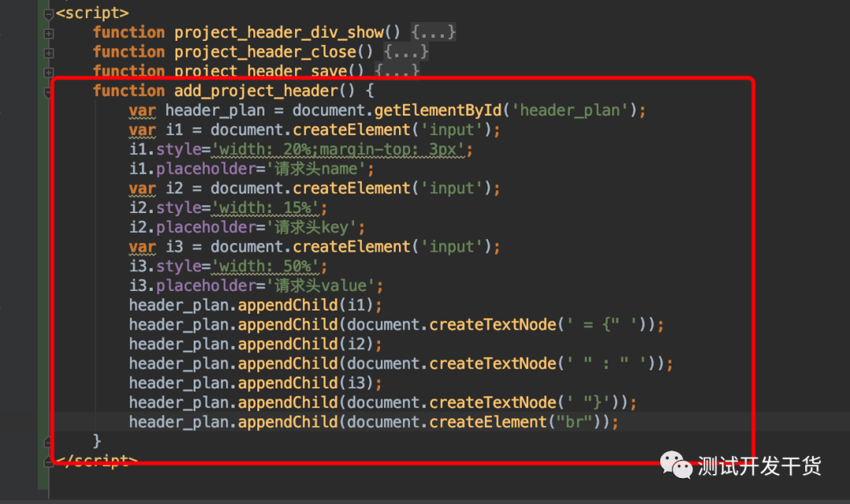Click var keyword declaring i3
850x504 pixels.
coord(142,248)
